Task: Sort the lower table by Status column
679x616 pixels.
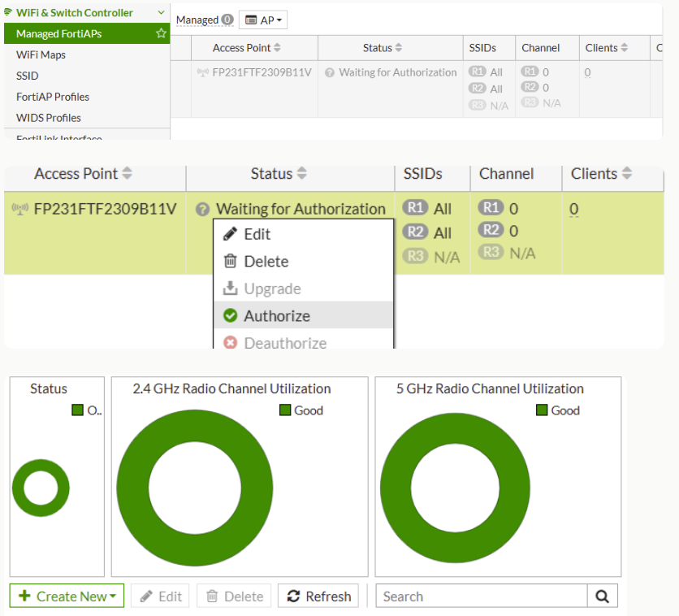Action: click(302, 174)
